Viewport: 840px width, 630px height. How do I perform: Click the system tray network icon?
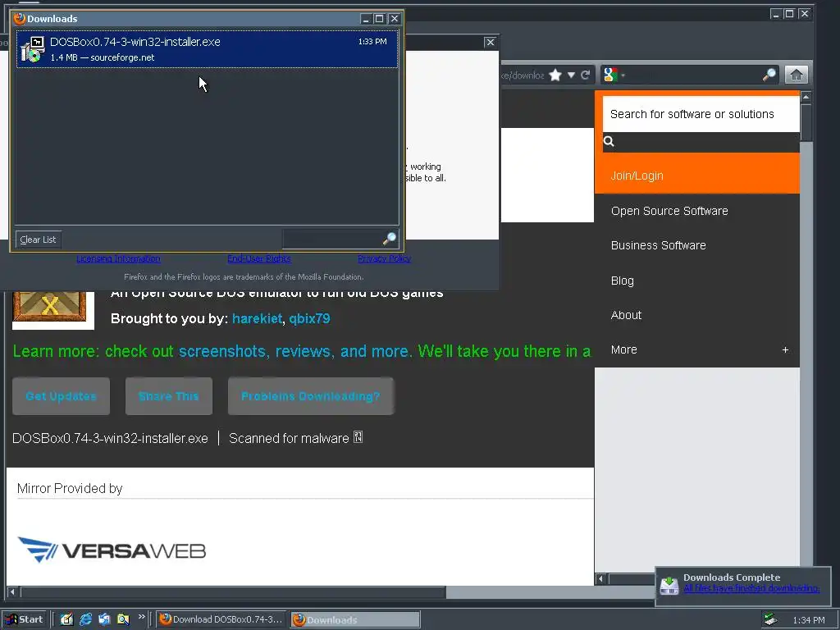770,619
